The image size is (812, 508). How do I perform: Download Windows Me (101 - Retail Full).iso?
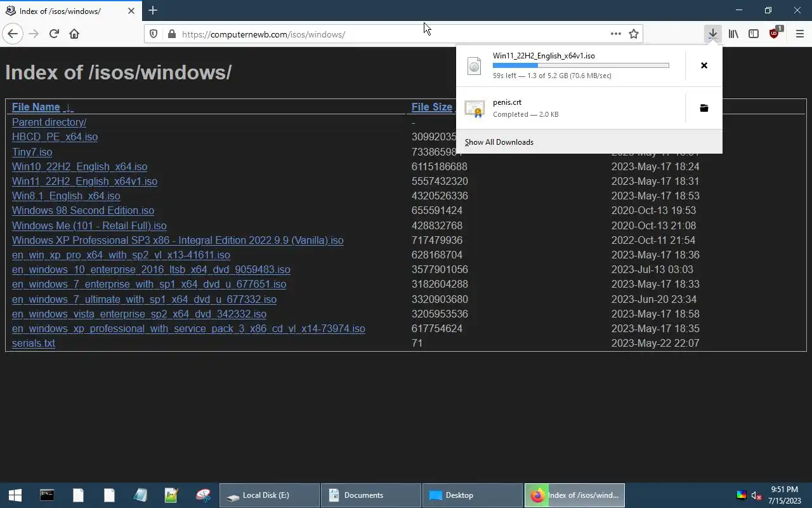click(89, 225)
